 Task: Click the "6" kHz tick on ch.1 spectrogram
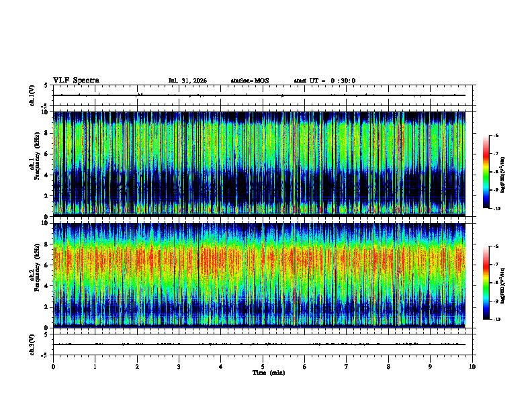47,154
